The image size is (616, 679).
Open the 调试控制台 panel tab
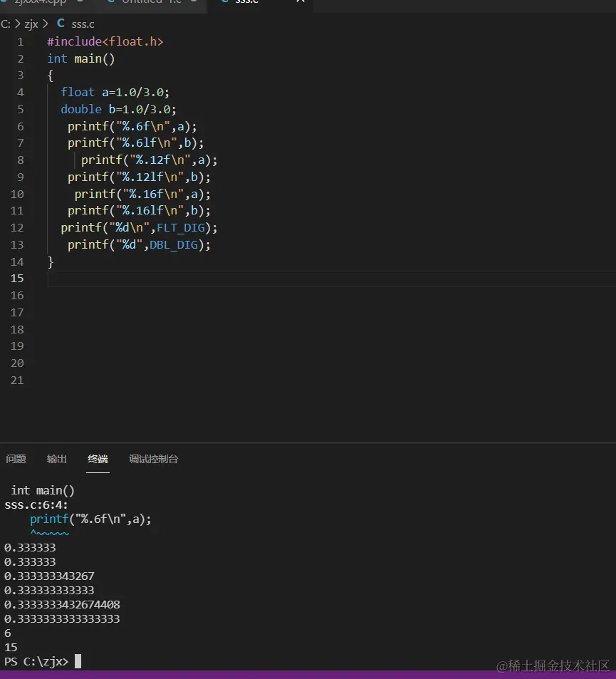pyautogui.click(x=154, y=459)
